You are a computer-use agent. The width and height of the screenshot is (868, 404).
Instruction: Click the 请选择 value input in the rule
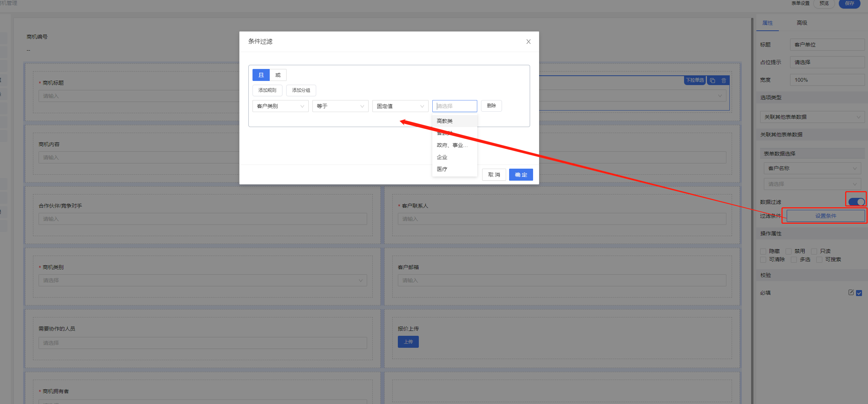tap(455, 106)
